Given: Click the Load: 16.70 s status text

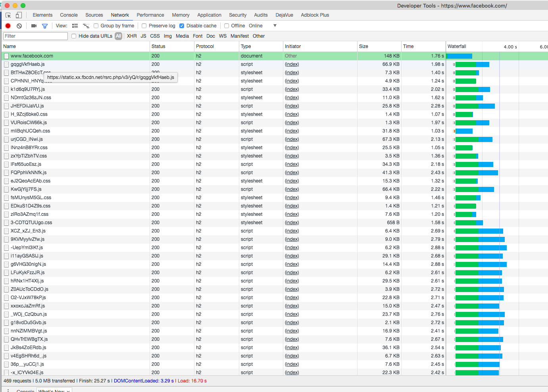Looking at the screenshot, I should click(x=192, y=381).
